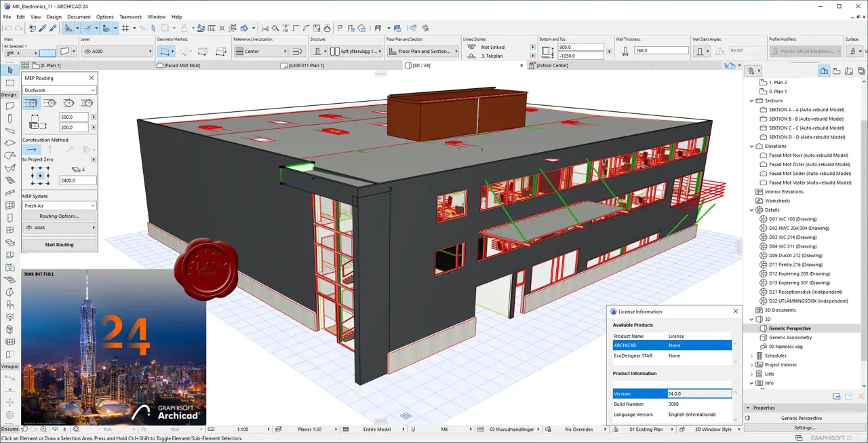Open the Floor Plan and Section dropdown
868x443 pixels.
(423, 51)
